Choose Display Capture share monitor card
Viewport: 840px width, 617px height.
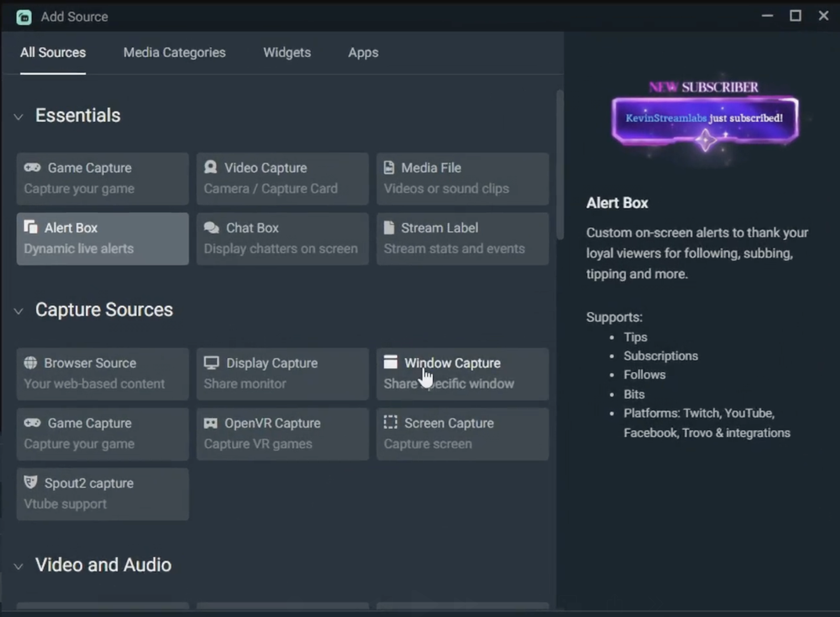[x=282, y=374]
